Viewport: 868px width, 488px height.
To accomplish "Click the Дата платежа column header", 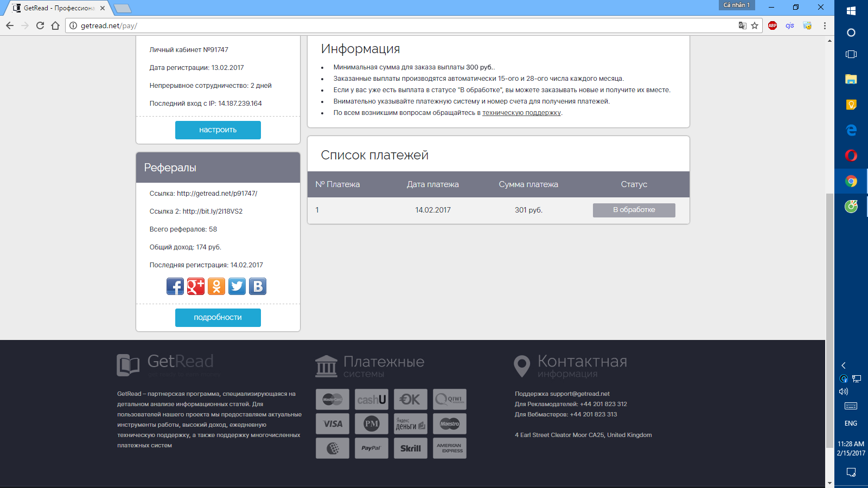I will tap(433, 184).
